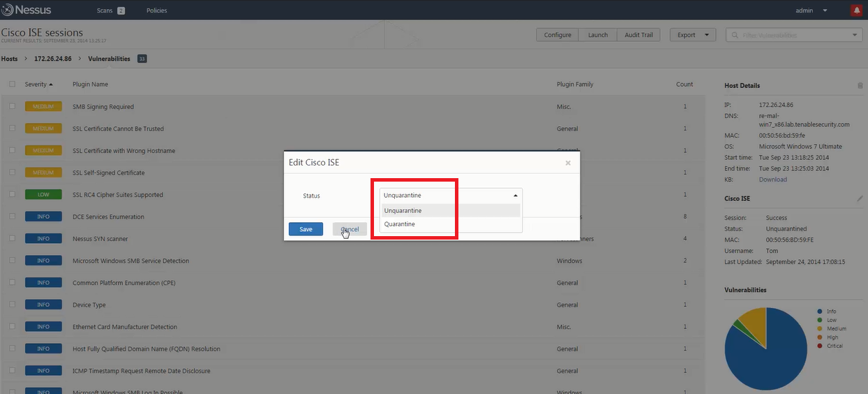
Task: Focus the Filter Vulnerabilities search field
Action: (795, 35)
